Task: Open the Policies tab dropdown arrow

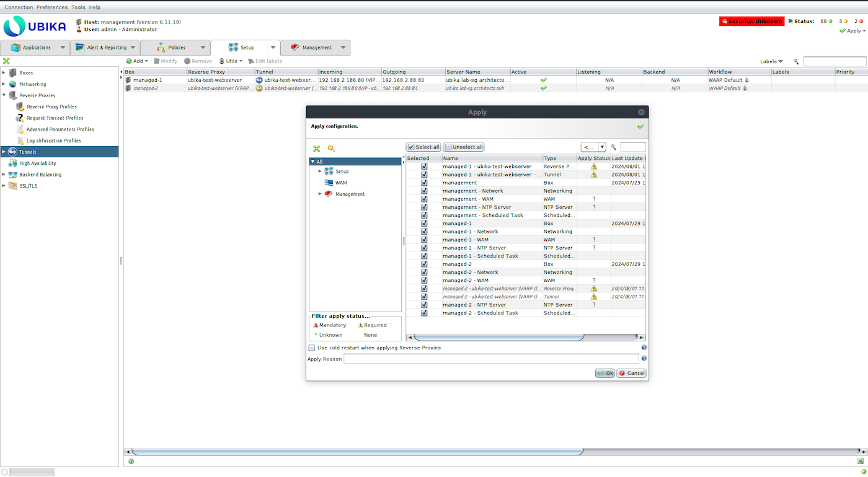Action: 202,48
